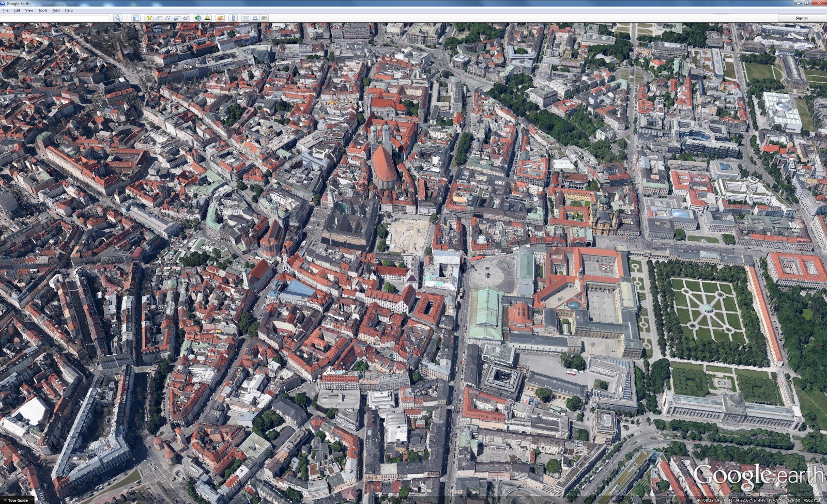
Task: Select the polygon drawing tool
Action: tap(158, 18)
